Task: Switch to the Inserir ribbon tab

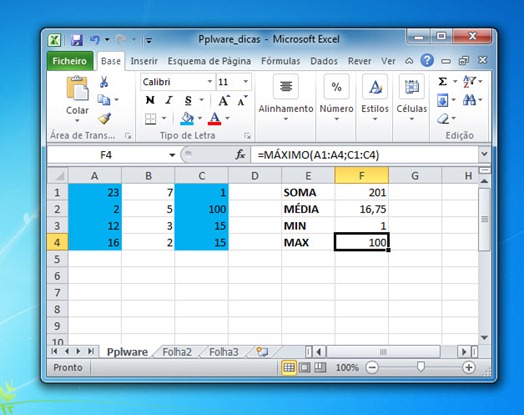Action: click(144, 61)
